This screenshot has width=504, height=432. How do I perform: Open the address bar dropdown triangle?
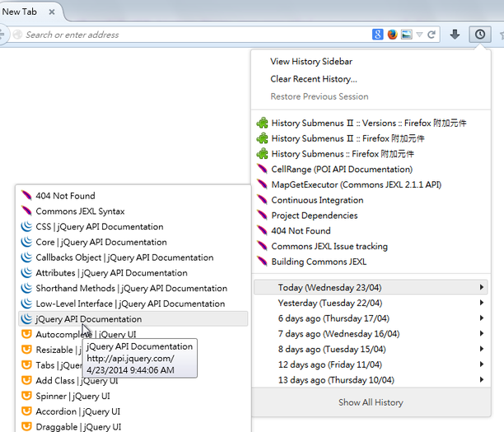point(419,35)
